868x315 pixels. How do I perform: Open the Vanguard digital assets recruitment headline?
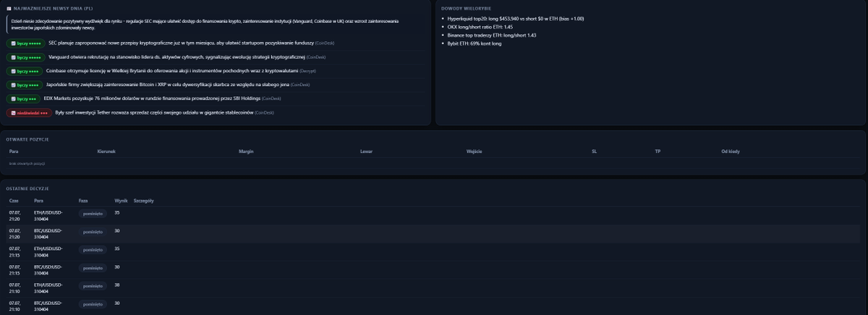click(176, 56)
